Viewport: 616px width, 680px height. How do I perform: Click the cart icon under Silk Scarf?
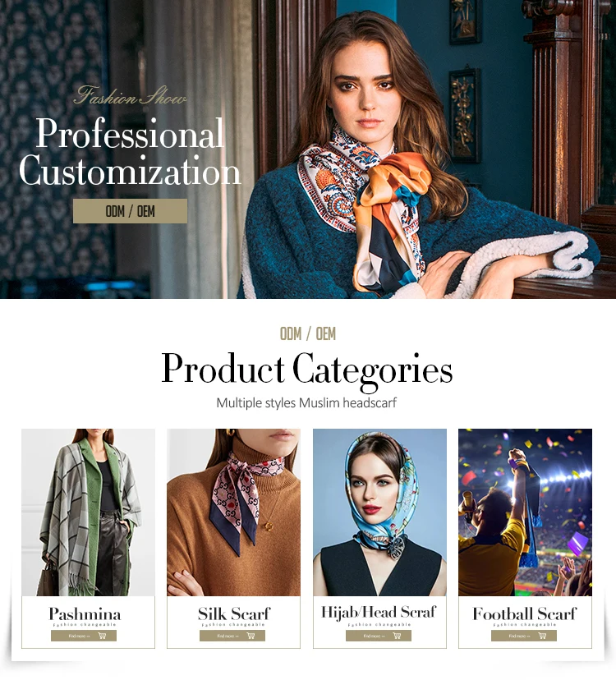251,636
